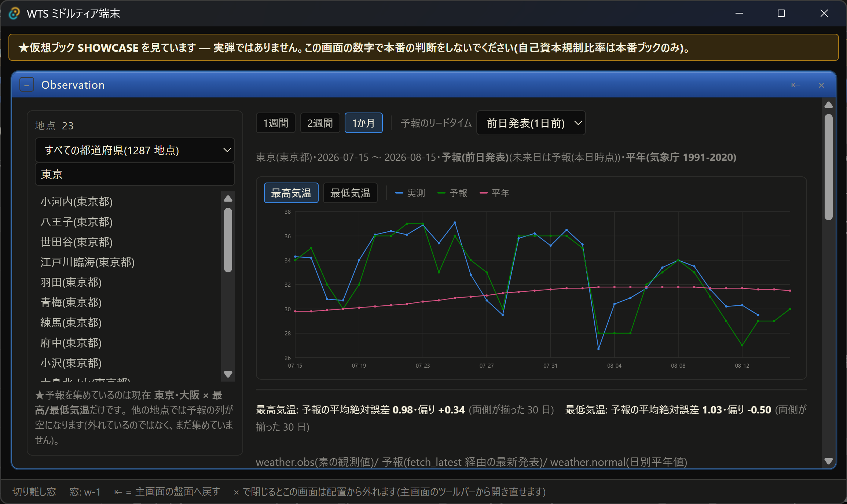
Task: Select 羽田(東京都) station
Action: [71, 282]
